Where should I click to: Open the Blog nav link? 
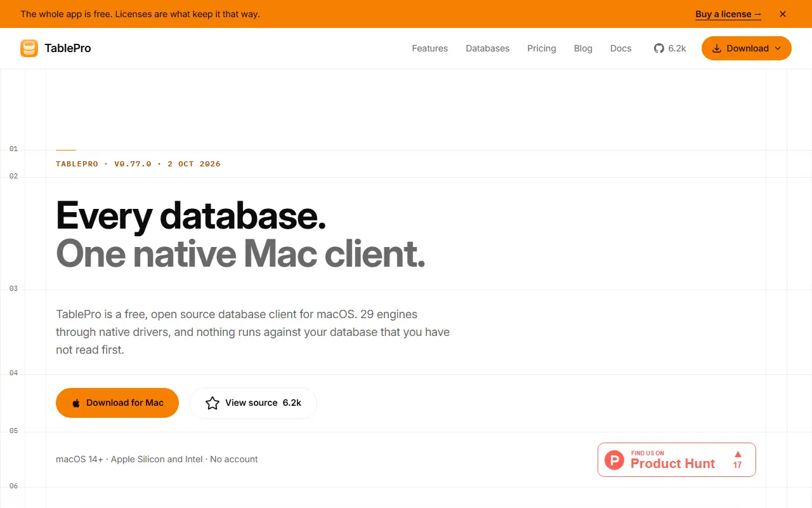click(x=583, y=48)
